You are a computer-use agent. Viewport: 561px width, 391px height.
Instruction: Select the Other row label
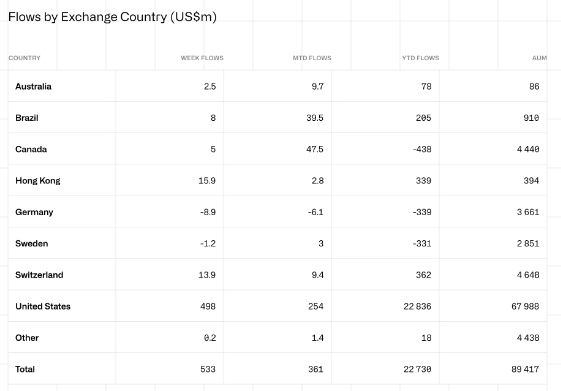tap(27, 338)
